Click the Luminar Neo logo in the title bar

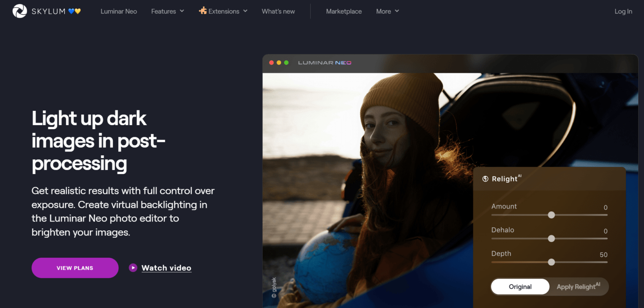tap(325, 63)
